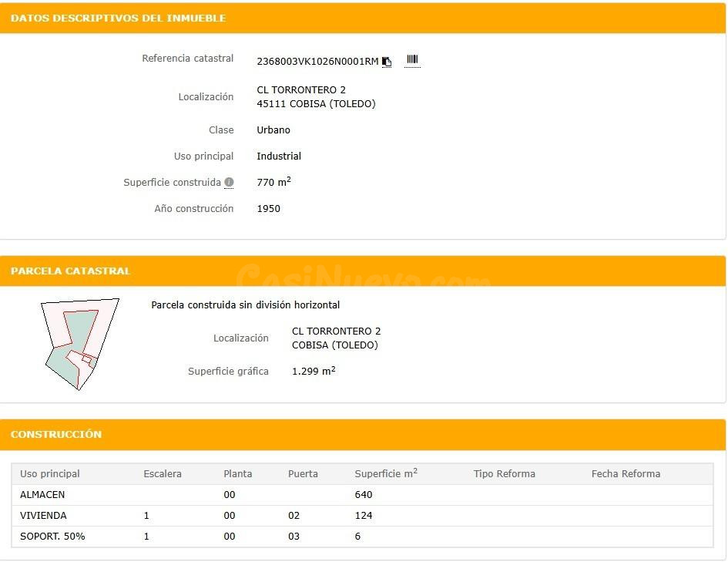
Task: Click the 124 surface value
Action: click(364, 516)
